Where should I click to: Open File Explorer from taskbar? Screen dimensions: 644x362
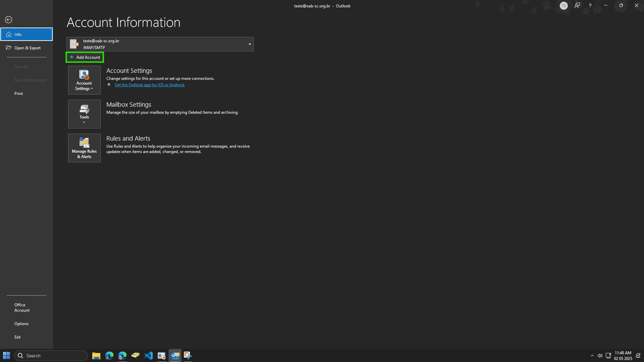pyautogui.click(x=96, y=356)
